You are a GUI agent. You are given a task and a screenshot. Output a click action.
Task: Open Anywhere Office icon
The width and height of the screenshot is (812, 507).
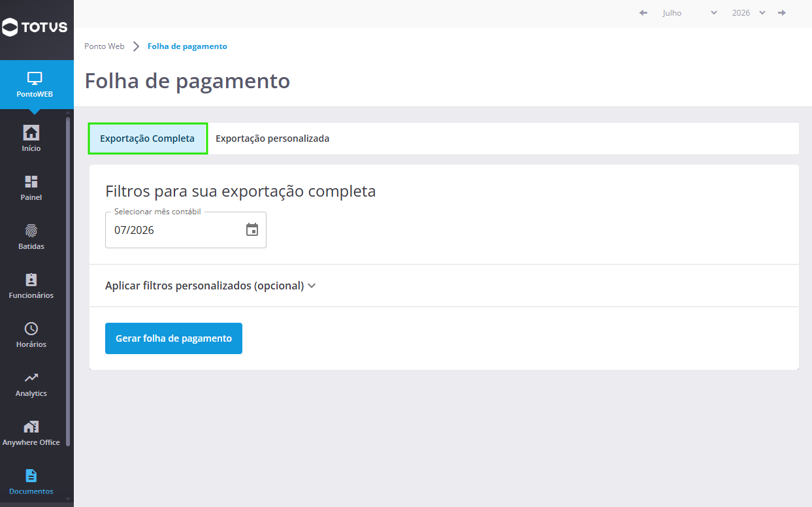[31, 427]
